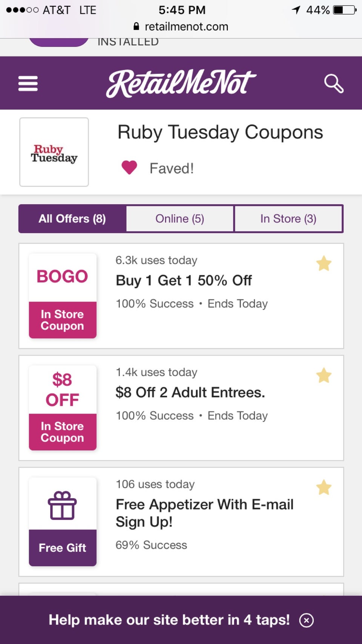Switch to the Online (5) tab
This screenshot has width=362, height=644.
(180, 219)
